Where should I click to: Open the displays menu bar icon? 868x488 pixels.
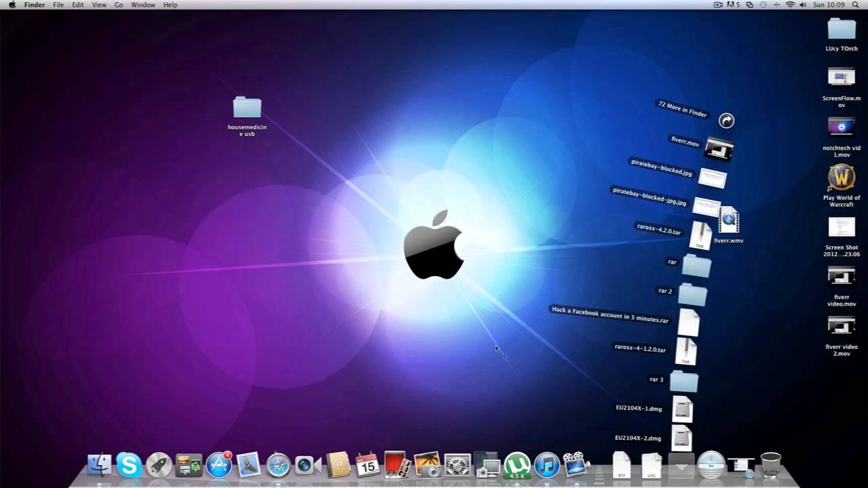click(749, 5)
